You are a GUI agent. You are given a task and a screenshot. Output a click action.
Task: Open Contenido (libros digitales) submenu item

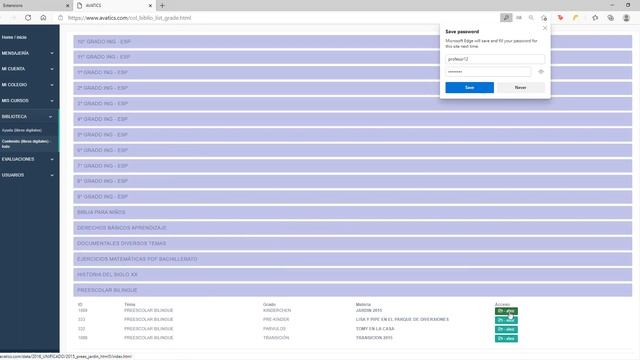coord(25,144)
